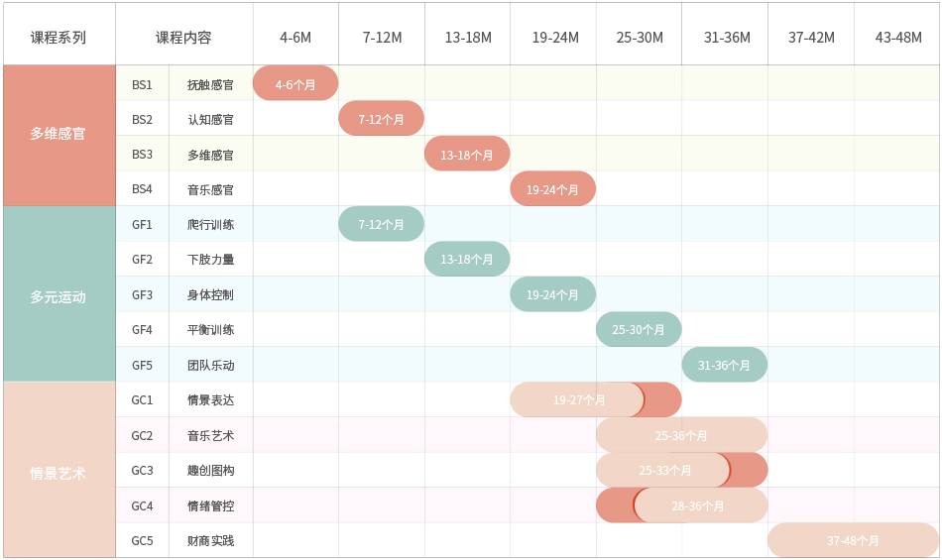Screen dimensions: 942x560
Task: Click the 4-6个月 bar in the BS1 row
Action: [295, 84]
